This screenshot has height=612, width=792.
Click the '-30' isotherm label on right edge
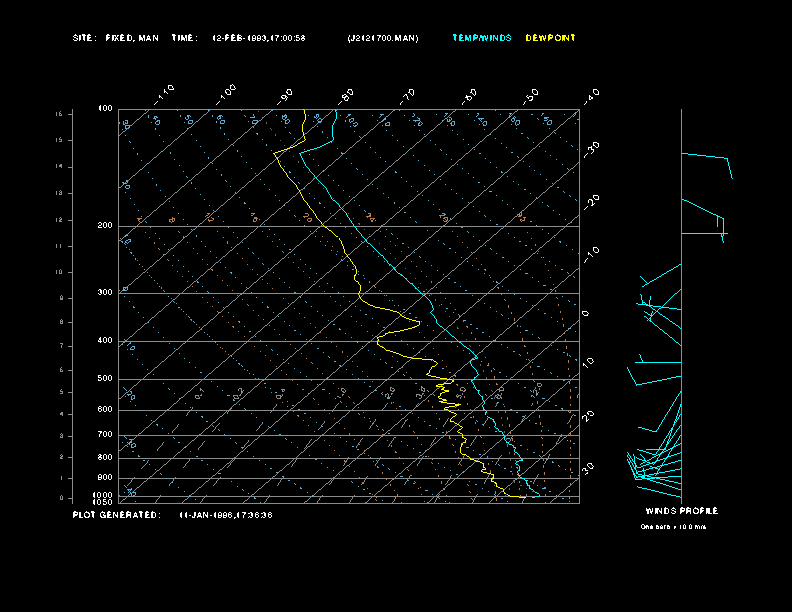coord(591,149)
